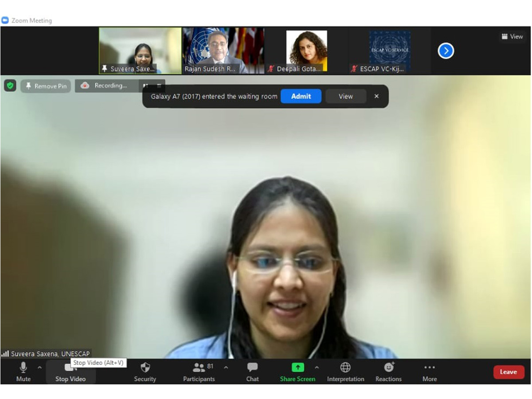532x399 pixels.
Task: Open the Participants panel
Action: point(199,372)
